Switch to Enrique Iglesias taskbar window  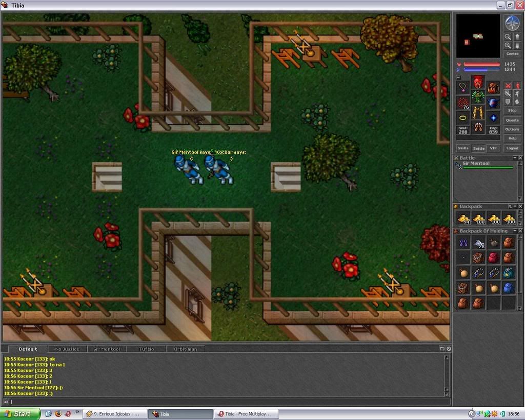coord(115,414)
